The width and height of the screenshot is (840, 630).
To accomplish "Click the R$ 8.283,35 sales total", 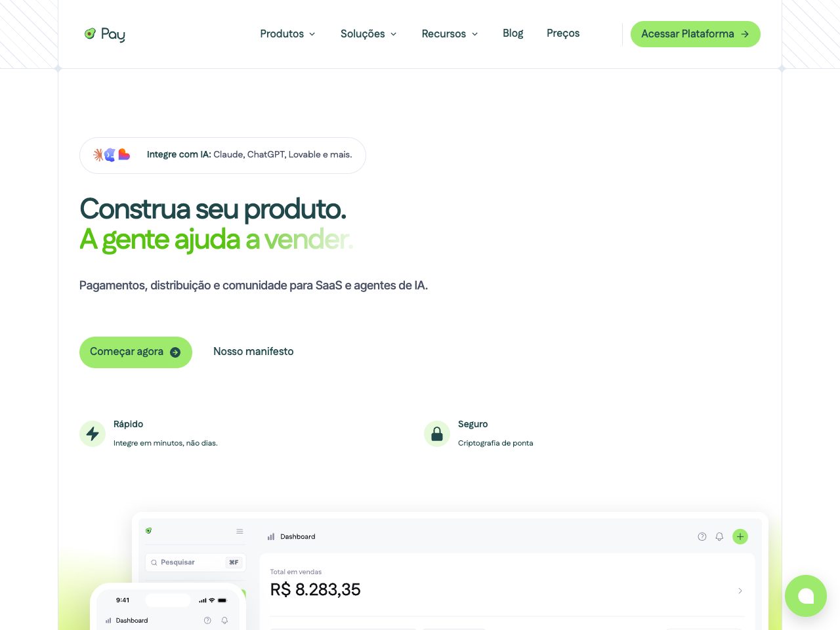I will [316, 590].
